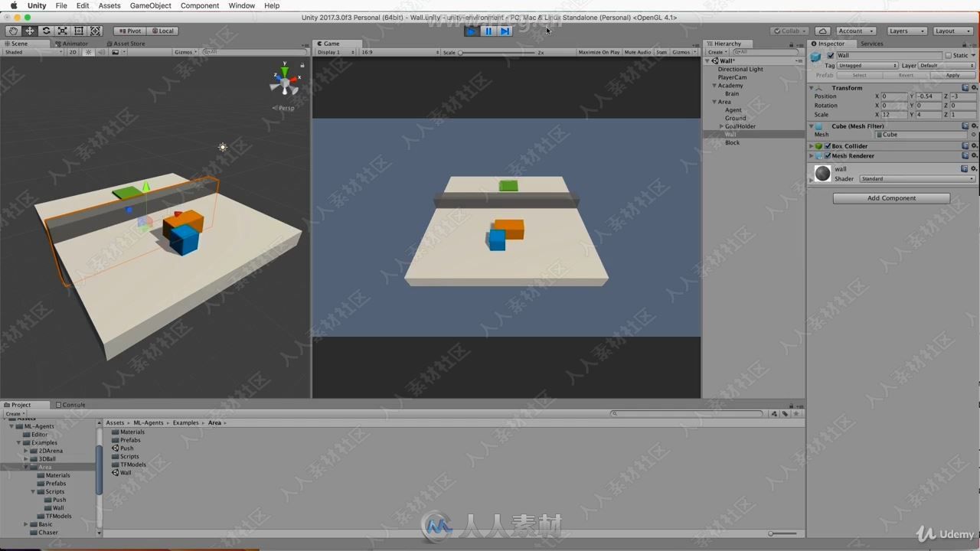
Task: Expand GoalHolder in Hierarchy
Action: 721,126
